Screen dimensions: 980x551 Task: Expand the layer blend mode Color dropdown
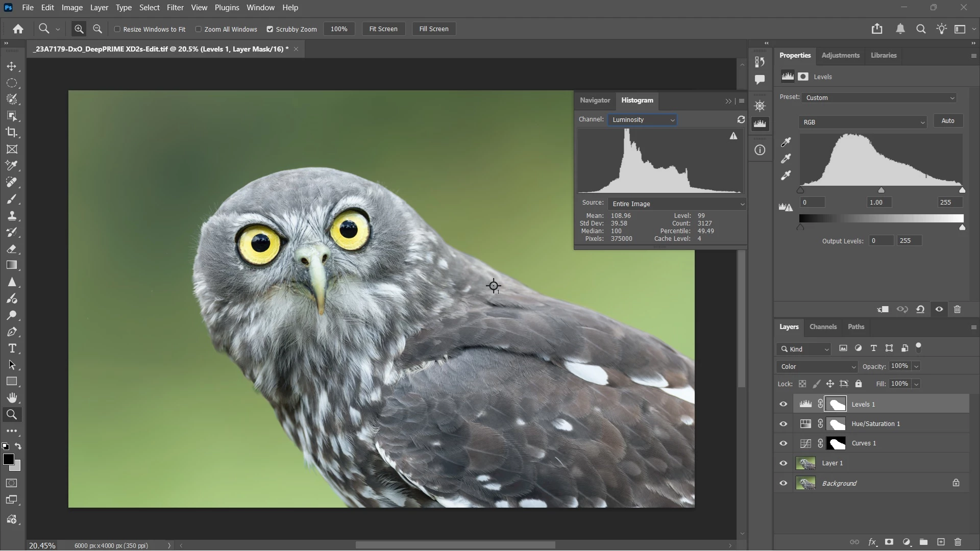817,367
